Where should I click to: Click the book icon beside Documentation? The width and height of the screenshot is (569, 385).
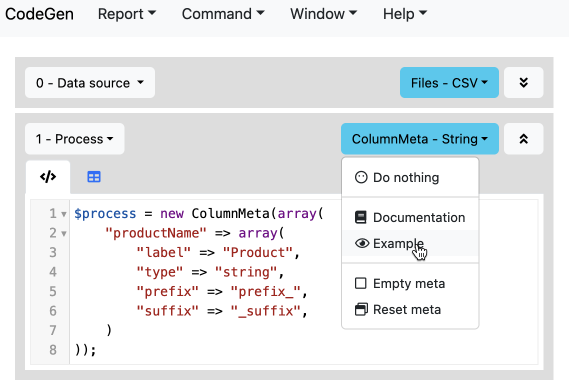(x=361, y=217)
